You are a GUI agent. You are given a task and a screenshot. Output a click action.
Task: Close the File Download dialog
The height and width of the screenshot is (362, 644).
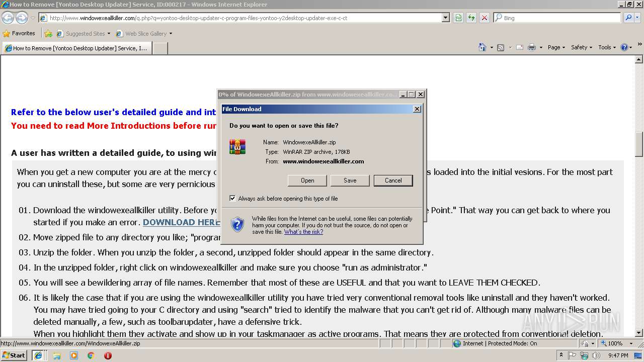pos(417,109)
